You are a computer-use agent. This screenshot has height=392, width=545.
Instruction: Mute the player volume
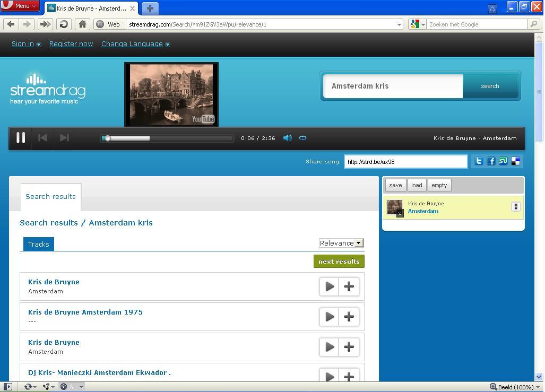point(287,138)
